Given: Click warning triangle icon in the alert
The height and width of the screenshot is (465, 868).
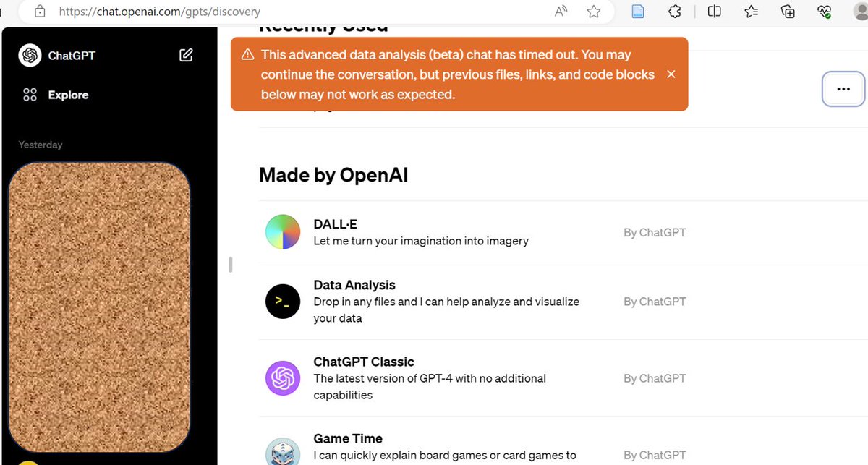Looking at the screenshot, I should pyautogui.click(x=247, y=55).
